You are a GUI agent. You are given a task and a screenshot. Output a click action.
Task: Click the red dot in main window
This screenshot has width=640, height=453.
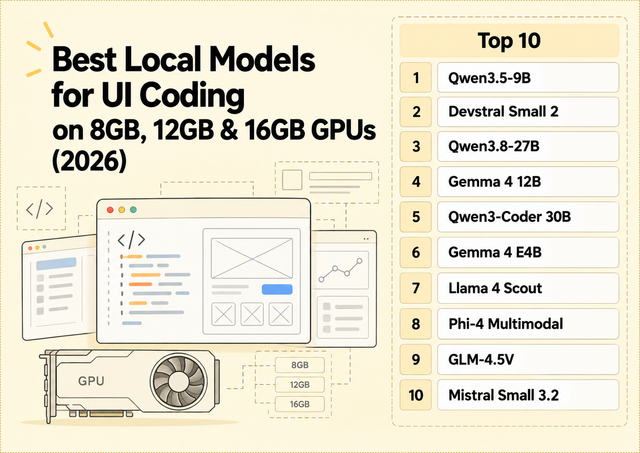point(110,210)
